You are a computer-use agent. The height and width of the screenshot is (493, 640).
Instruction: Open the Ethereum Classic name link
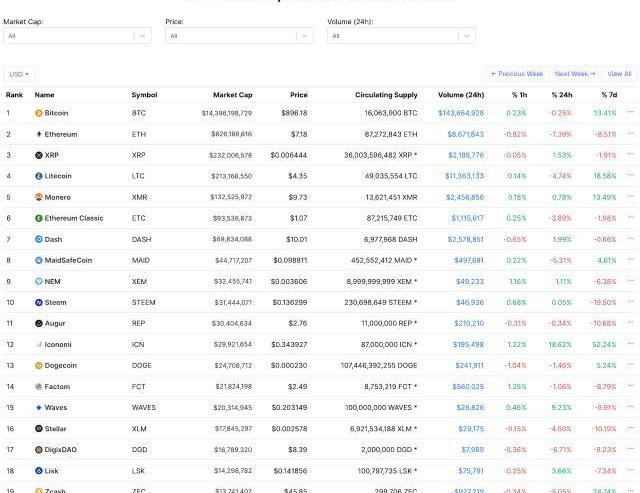(74, 218)
